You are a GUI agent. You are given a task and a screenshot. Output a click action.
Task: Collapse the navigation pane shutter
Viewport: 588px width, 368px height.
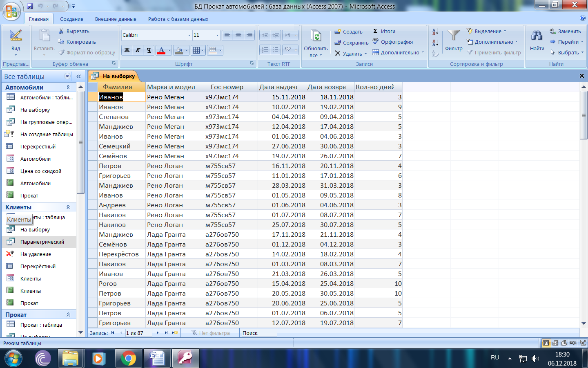78,76
